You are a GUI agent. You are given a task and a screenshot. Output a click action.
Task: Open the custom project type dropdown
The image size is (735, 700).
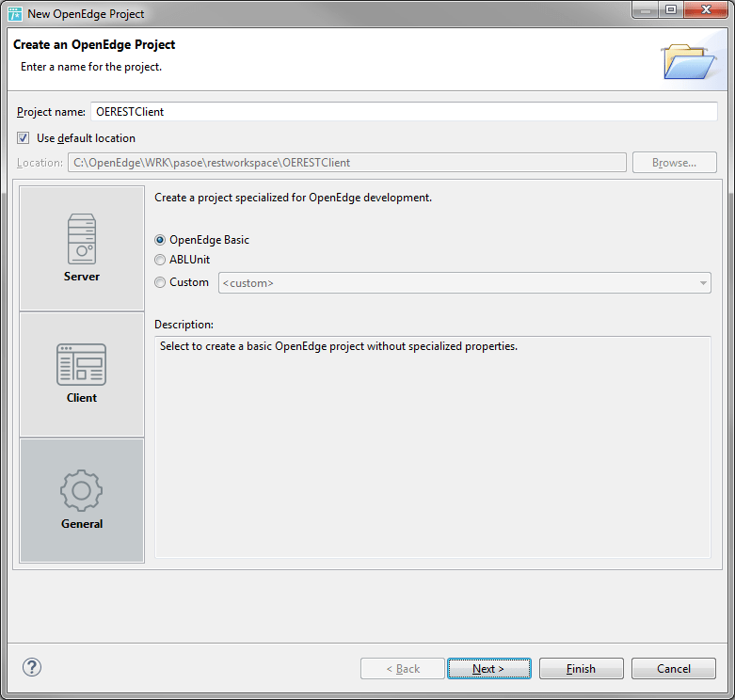[465, 283]
